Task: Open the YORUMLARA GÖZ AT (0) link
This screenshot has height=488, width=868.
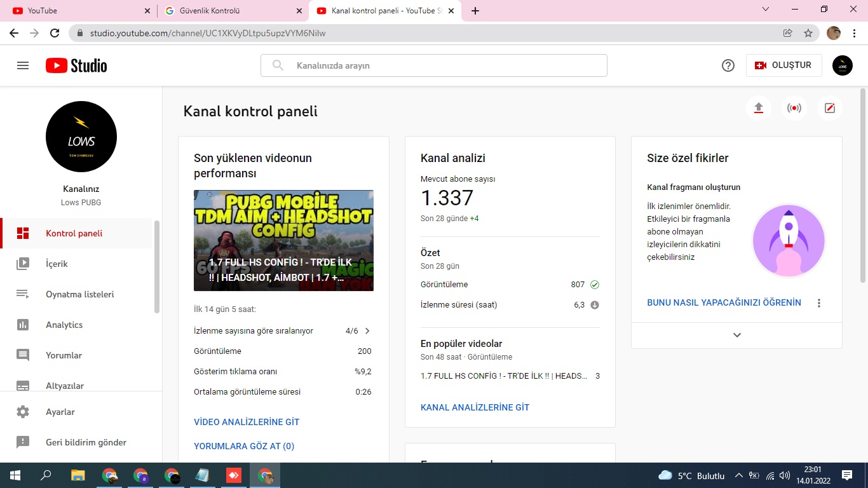Action: coord(244,446)
